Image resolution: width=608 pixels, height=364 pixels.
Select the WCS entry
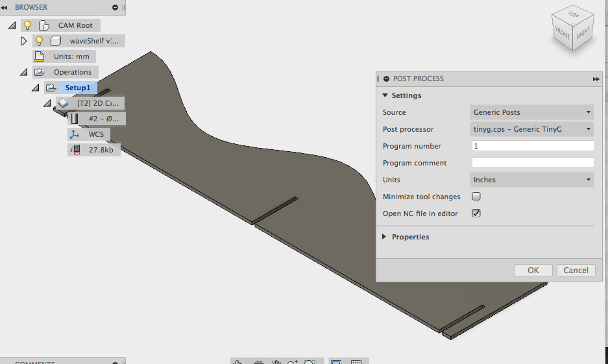pos(96,134)
